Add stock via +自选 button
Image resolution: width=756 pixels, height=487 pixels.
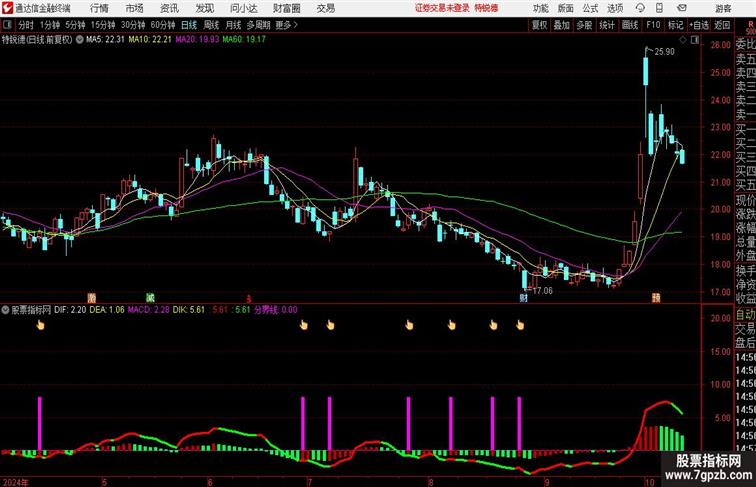pyautogui.click(x=699, y=25)
